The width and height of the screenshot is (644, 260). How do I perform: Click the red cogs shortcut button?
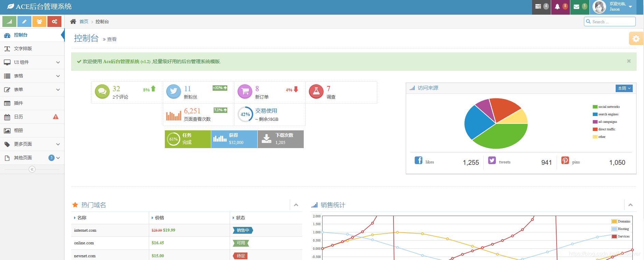[54, 21]
